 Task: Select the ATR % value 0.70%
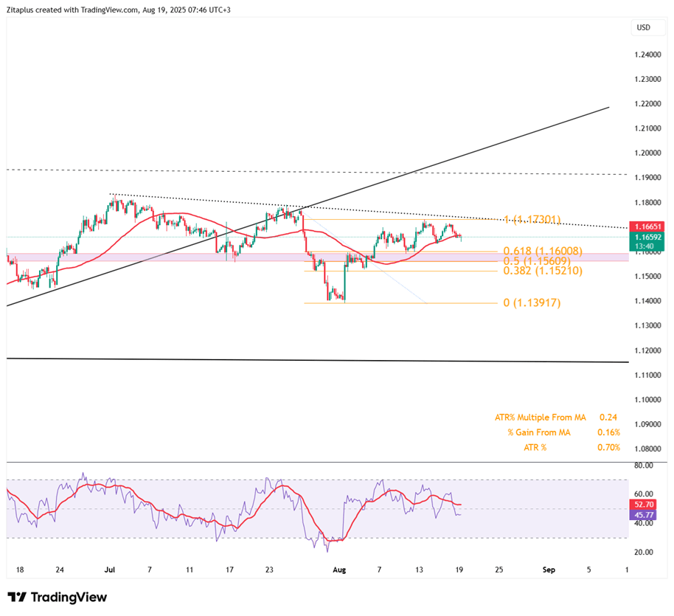pyautogui.click(x=609, y=447)
